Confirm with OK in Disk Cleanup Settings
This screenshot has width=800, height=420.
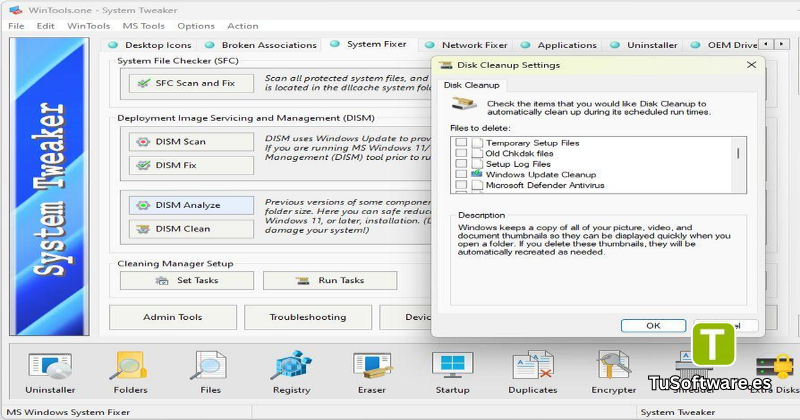[x=653, y=326]
